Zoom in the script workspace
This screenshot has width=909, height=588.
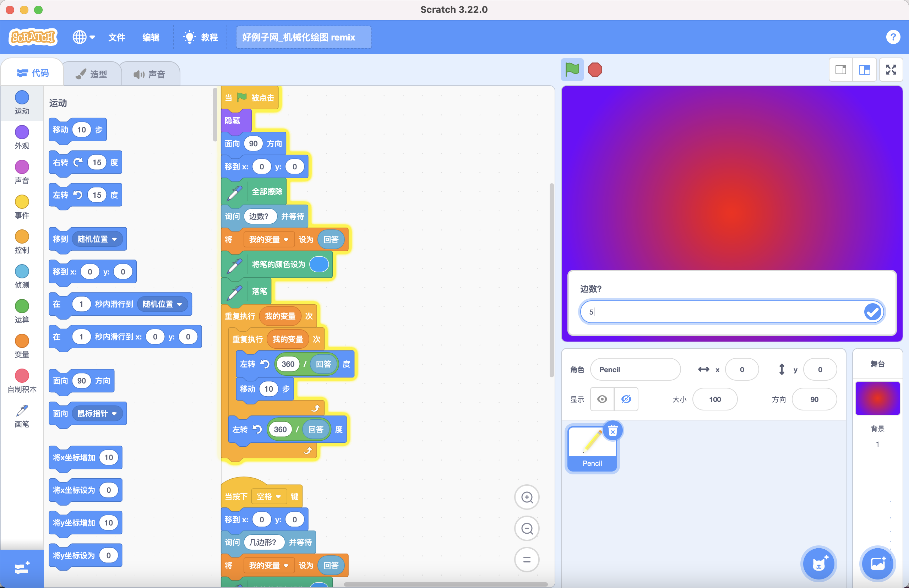click(527, 497)
